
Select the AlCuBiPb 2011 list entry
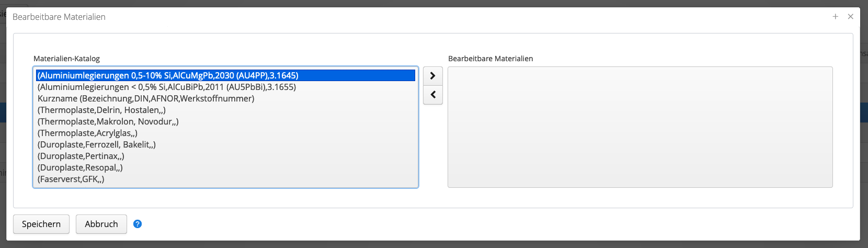225,87
